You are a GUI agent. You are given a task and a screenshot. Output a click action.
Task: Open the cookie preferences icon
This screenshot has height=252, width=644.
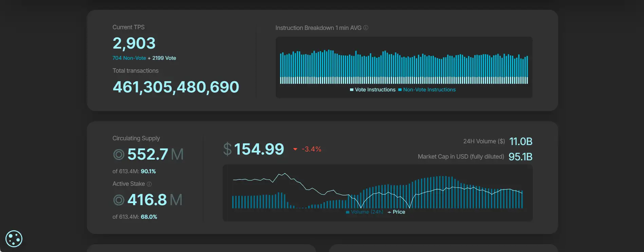point(14,239)
